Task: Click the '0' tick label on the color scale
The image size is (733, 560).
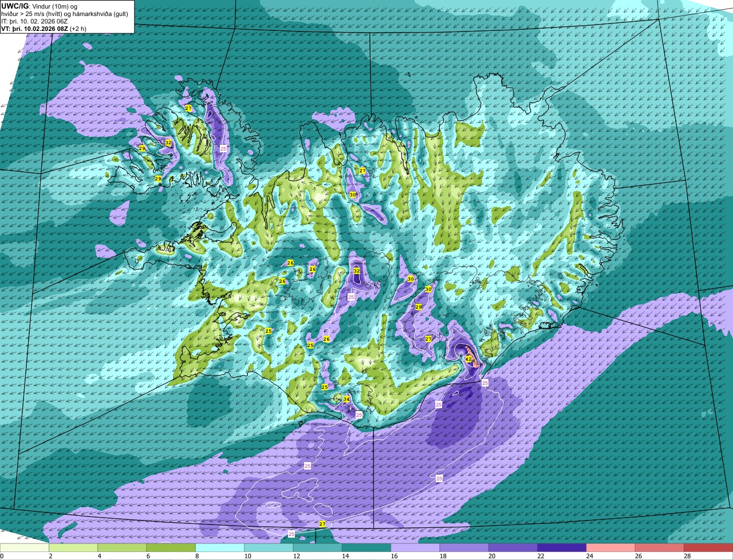Action: 2,556
